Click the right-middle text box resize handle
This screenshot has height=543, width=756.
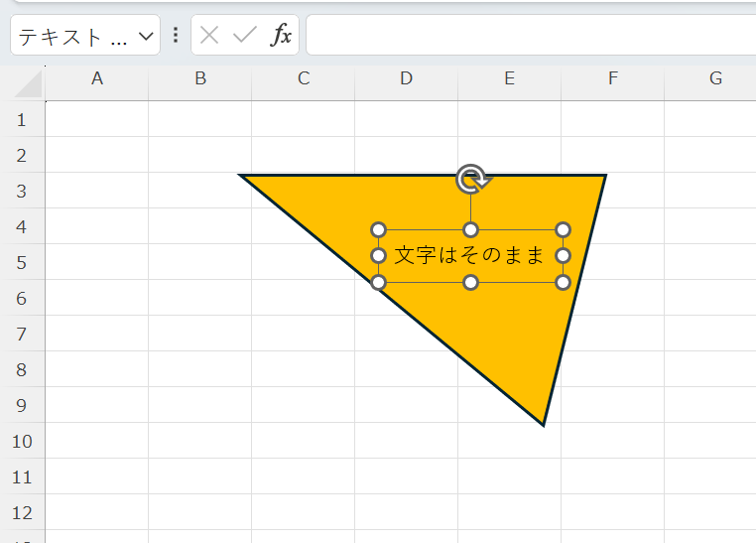pyautogui.click(x=563, y=256)
